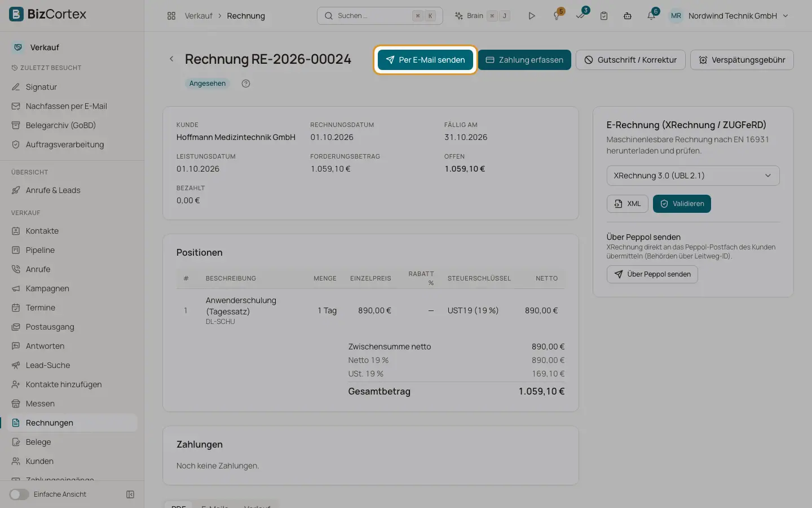Click the help question mark next to Angesehen
Screen dimensions: 812x508
pos(246,84)
